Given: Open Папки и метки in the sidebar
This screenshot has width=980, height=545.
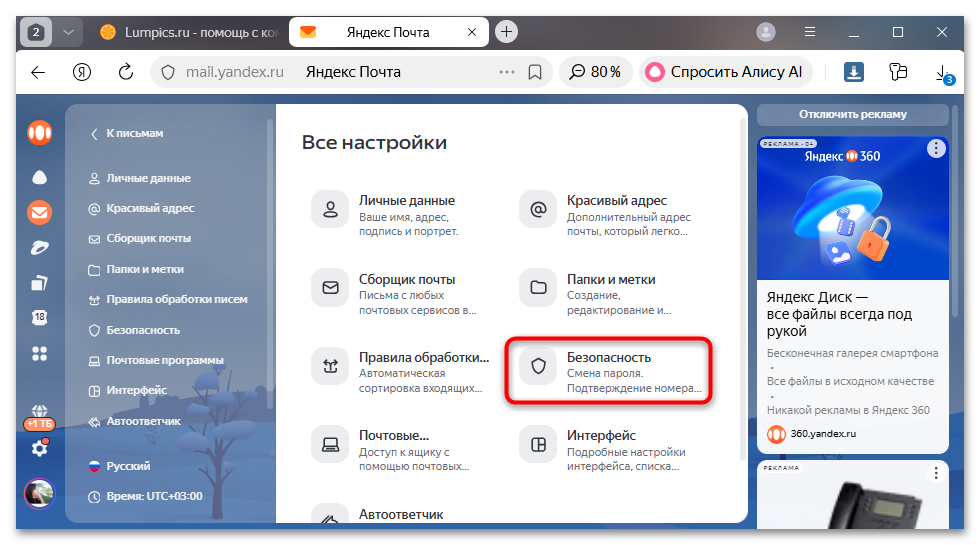Looking at the screenshot, I should tap(136, 269).
